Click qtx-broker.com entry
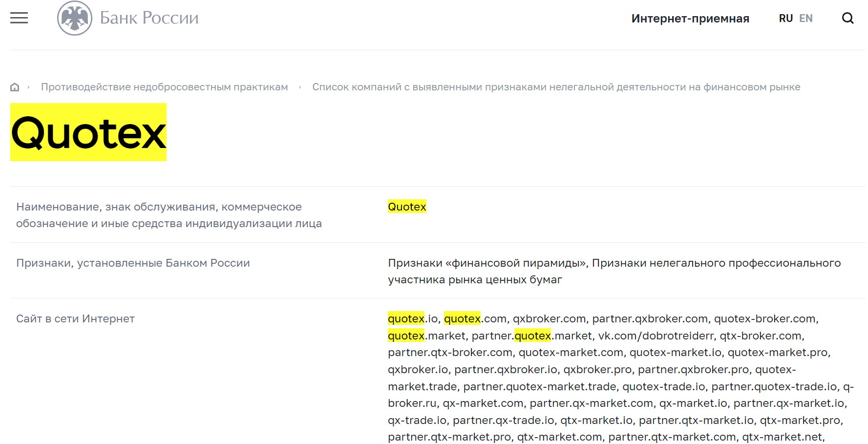 tap(761, 336)
